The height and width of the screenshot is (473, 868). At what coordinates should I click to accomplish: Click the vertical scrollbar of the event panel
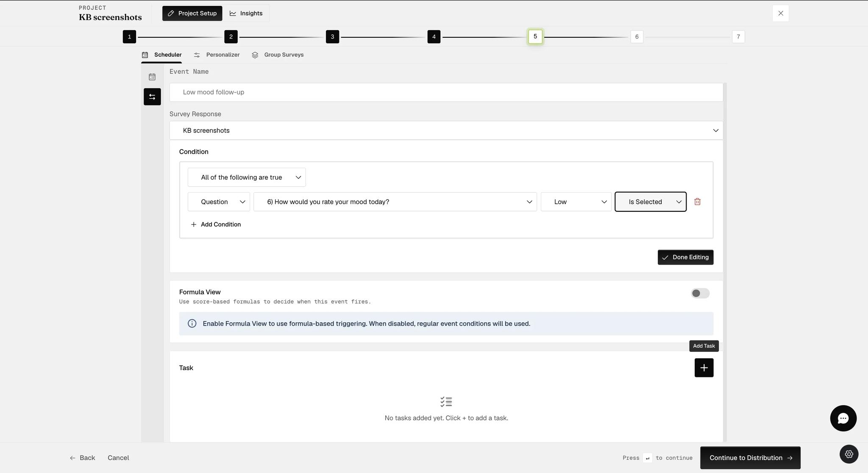[725, 263]
